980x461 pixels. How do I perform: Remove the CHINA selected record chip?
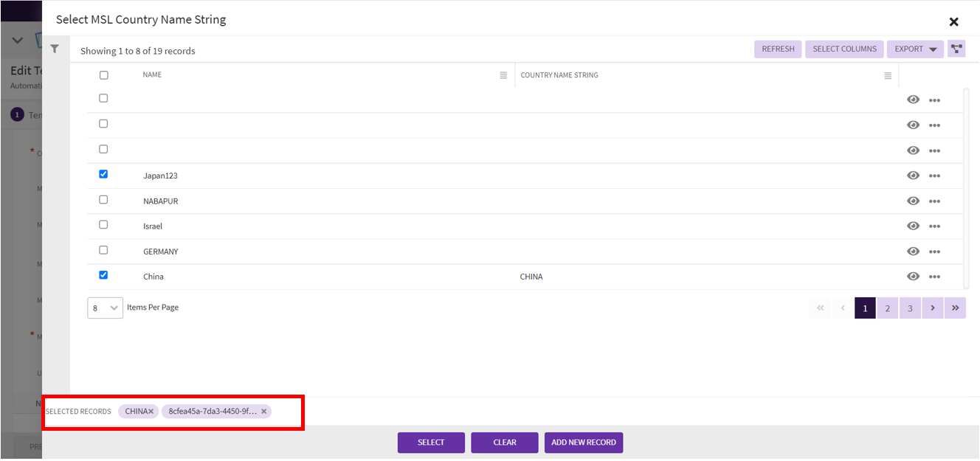[151, 412]
